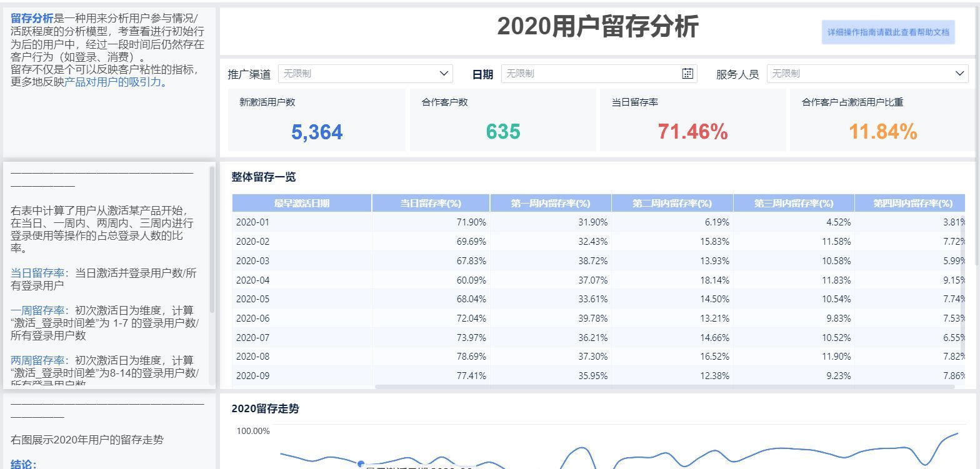Click the horizontal scrollbar under the table
Image resolution: width=980 pixels, height=469 pixels.
coord(665,387)
